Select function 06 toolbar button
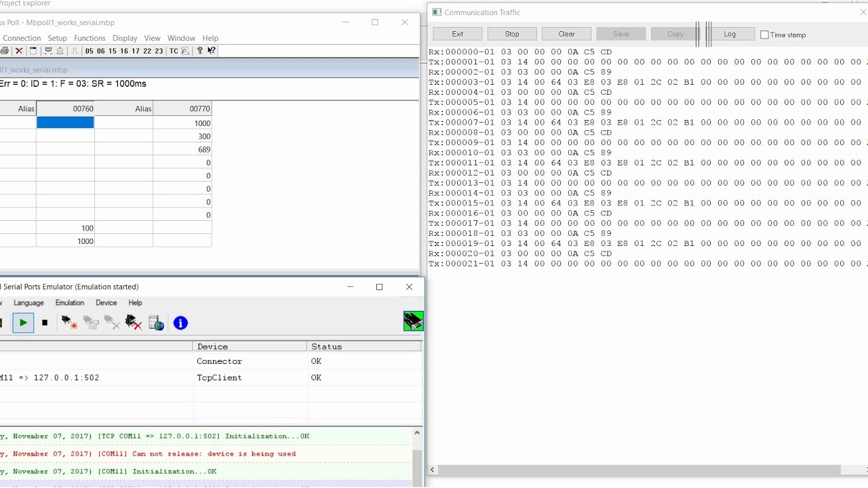This screenshot has height=488, width=868. [101, 51]
